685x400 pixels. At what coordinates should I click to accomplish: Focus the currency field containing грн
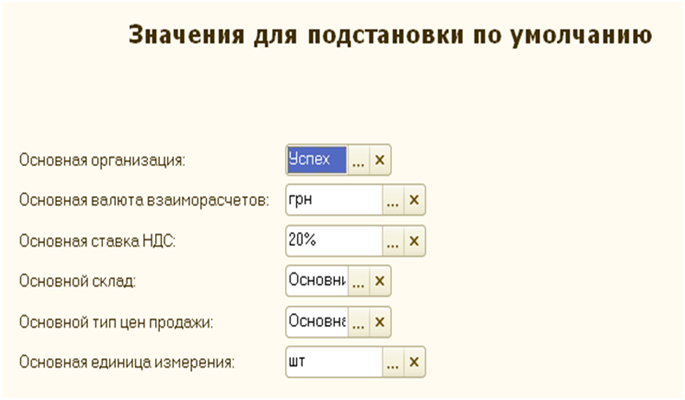click(x=333, y=200)
